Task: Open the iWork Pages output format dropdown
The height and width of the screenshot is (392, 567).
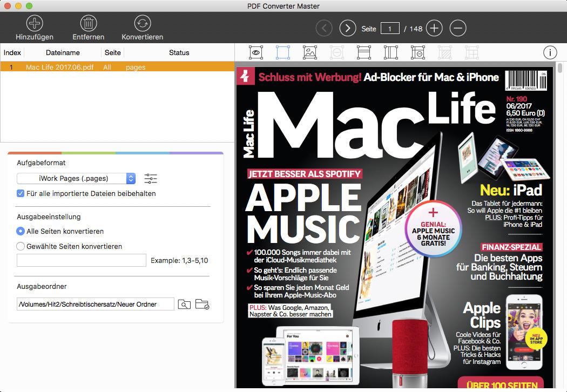Action: click(76, 178)
